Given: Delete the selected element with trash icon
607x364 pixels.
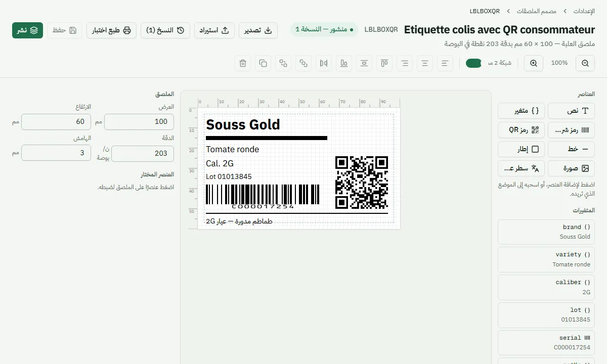Looking at the screenshot, I should click(x=243, y=63).
